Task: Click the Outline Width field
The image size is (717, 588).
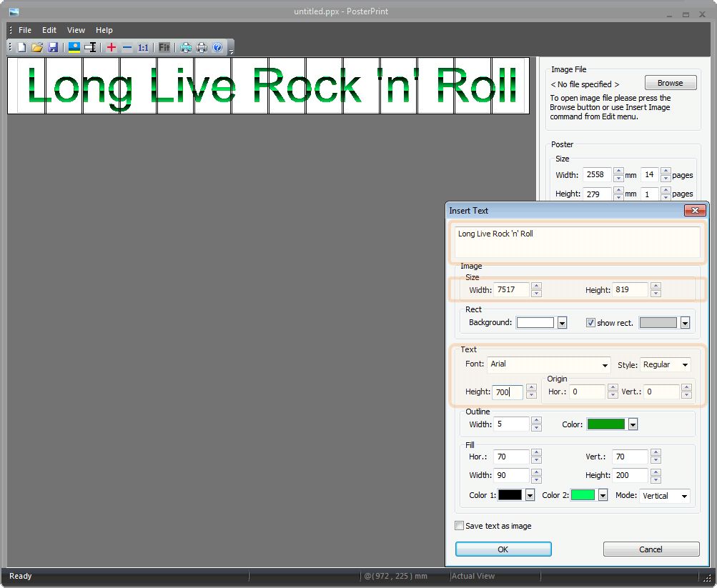Action: coord(512,424)
